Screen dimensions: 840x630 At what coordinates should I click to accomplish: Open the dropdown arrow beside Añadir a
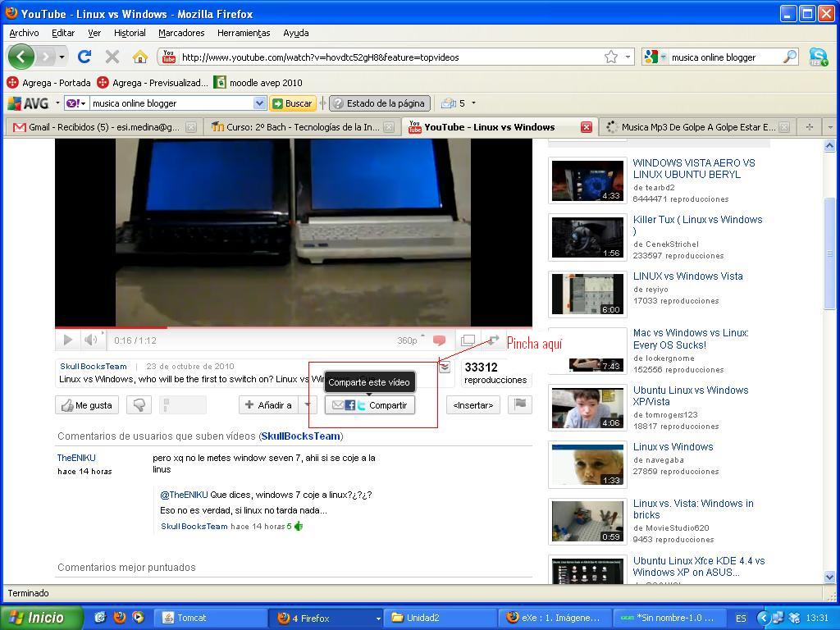[307, 405]
